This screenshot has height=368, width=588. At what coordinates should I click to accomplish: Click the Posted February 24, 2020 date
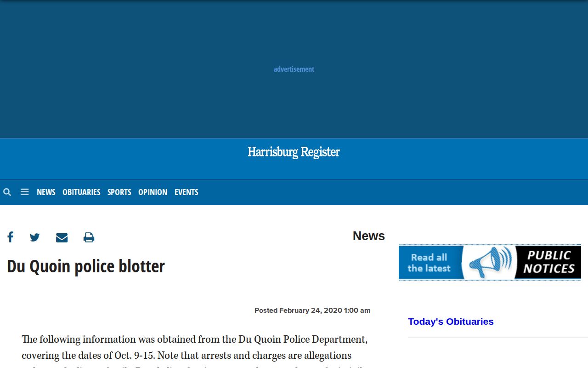point(312,310)
